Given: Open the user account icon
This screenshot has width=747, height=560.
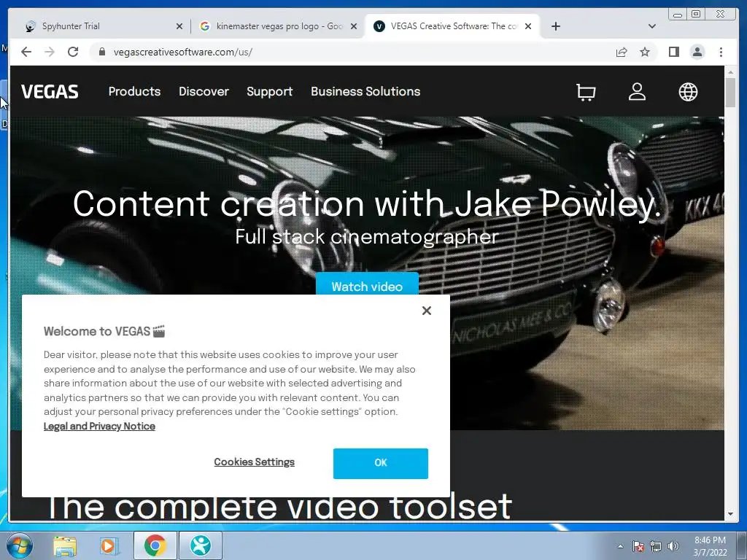Looking at the screenshot, I should click(637, 92).
